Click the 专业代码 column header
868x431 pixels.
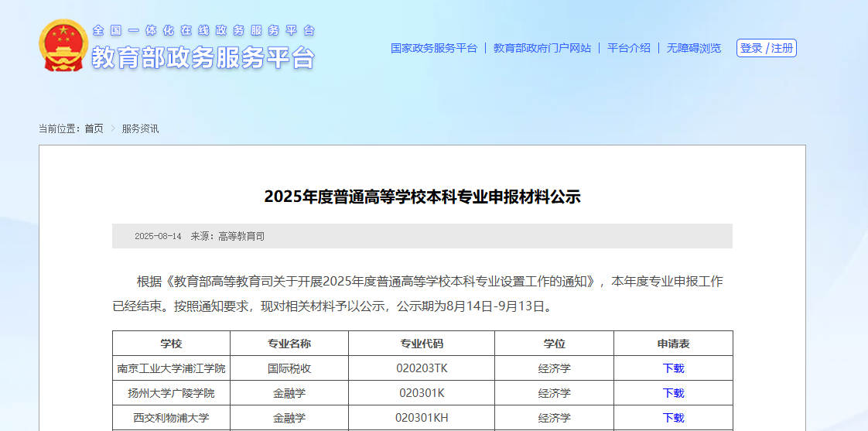[x=422, y=344]
